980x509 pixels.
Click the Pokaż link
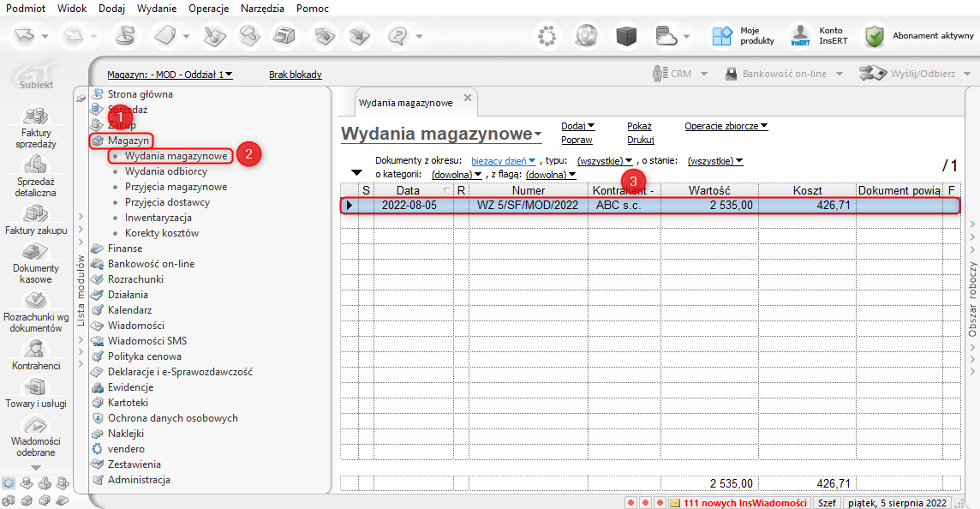pos(639,126)
